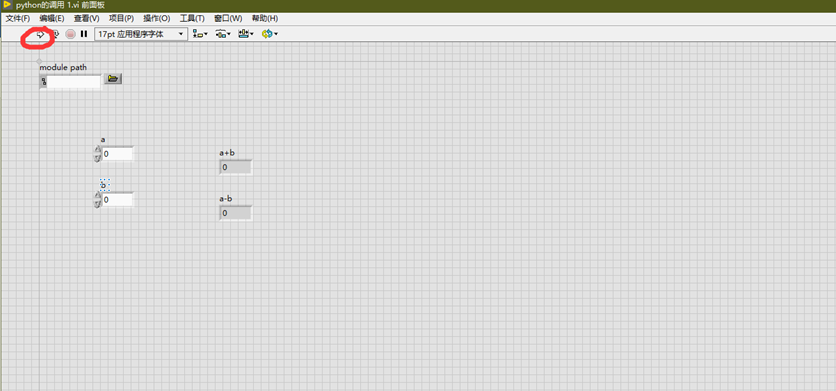Click the 'a+b' indicator label
Screen dimensions: 836x391
[x=227, y=153]
